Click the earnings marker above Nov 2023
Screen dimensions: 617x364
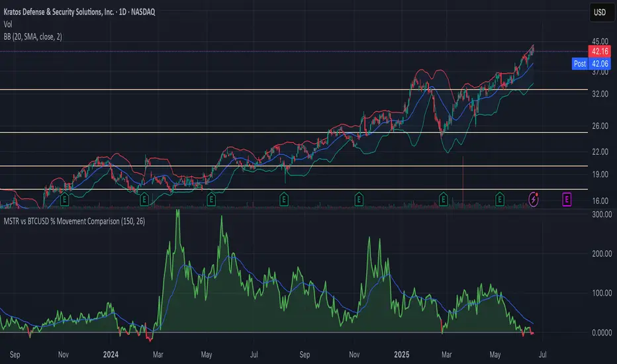point(65,198)
